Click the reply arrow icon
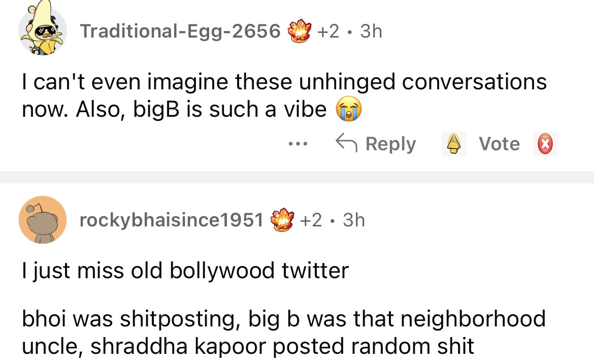The image size is (594, 364). click(345, 144)
